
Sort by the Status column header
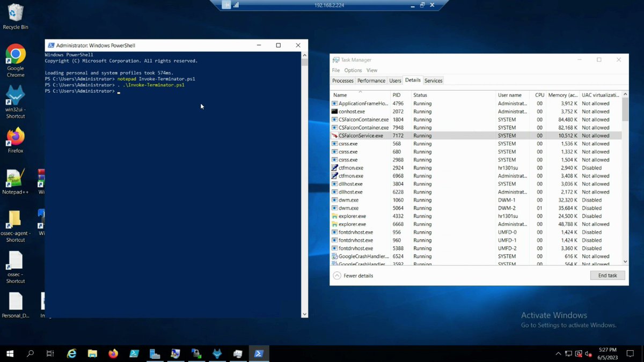coord(453,94)
